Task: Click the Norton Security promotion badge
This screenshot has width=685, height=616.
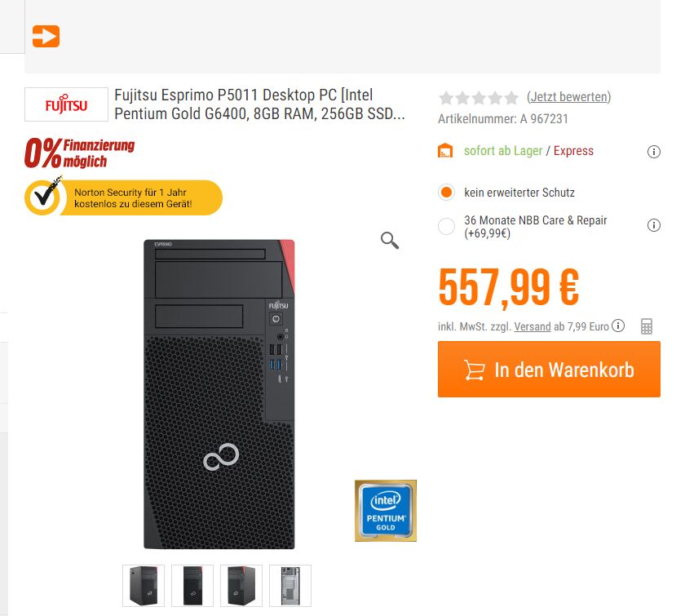Action: (124, 197)
